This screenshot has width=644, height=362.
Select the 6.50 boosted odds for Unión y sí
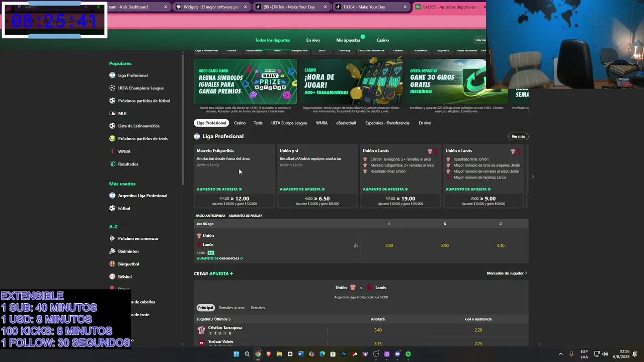click(317, 201)
